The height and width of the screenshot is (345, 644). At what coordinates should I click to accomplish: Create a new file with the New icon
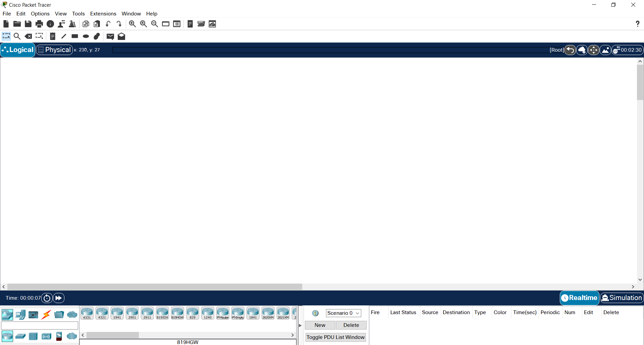click(x=6, y=24)
